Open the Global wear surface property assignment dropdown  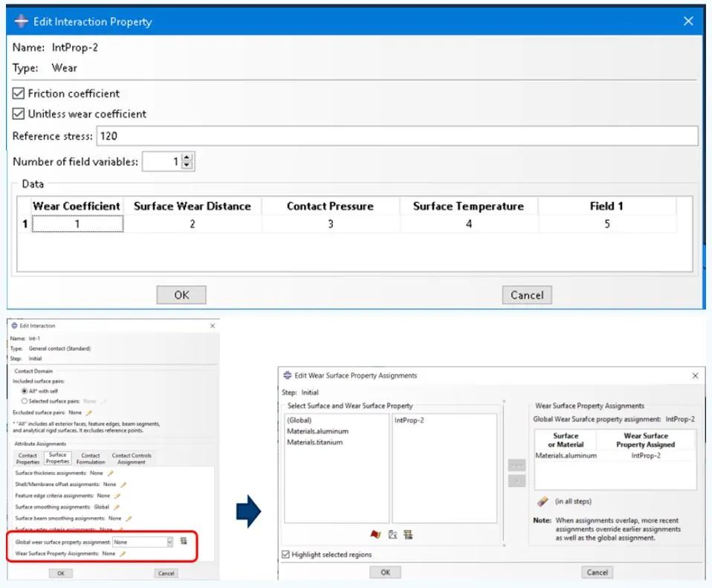(143, 542)
